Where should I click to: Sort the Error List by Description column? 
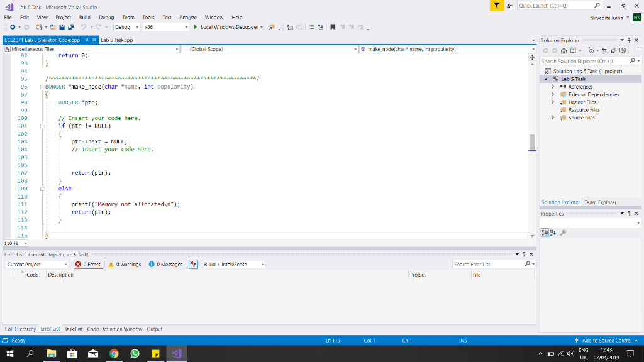(x=61, y=275)
